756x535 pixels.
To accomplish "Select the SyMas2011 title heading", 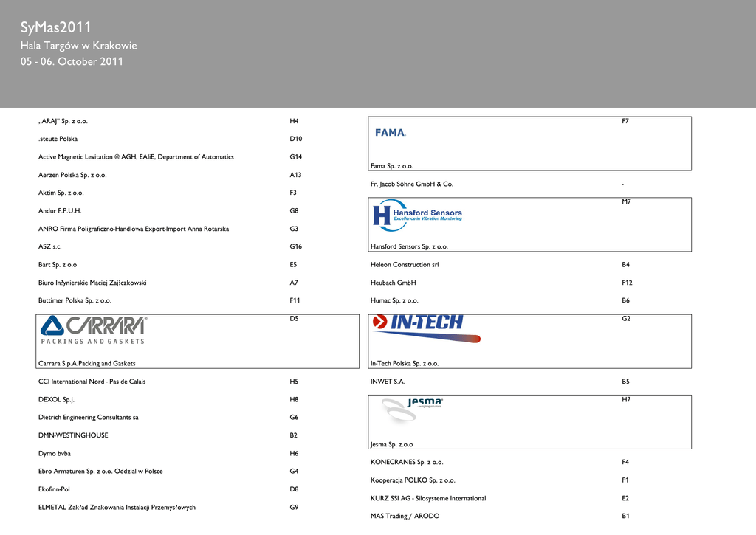I will [x=56, y=28].
